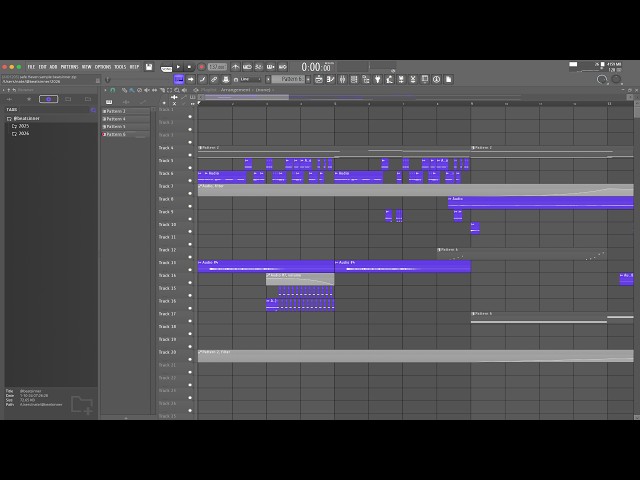This screenshot has width=640, height=480.
Task: Toggle song/pattern mode switch
Action: pyautogui.click(x=166, y=68)
